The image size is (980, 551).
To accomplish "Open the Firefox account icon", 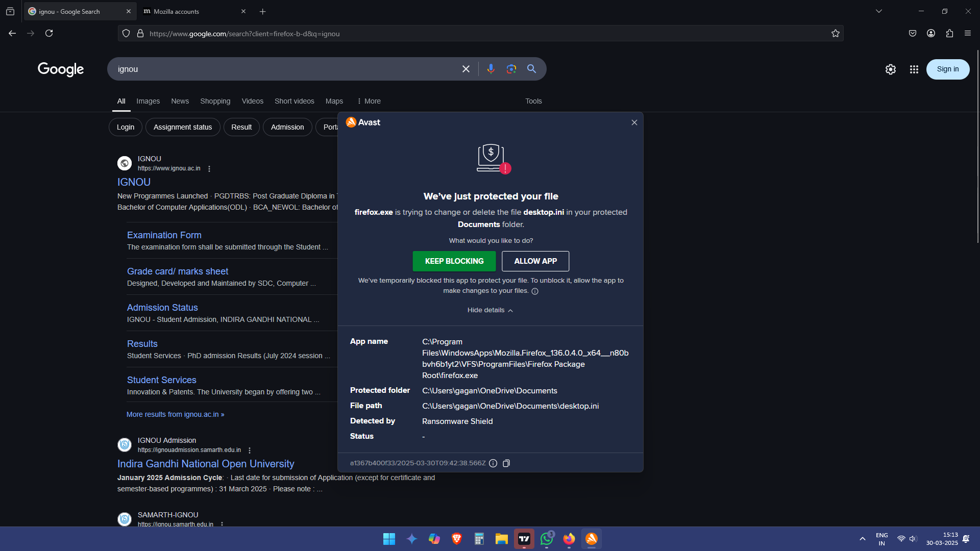I will [931, 33].
